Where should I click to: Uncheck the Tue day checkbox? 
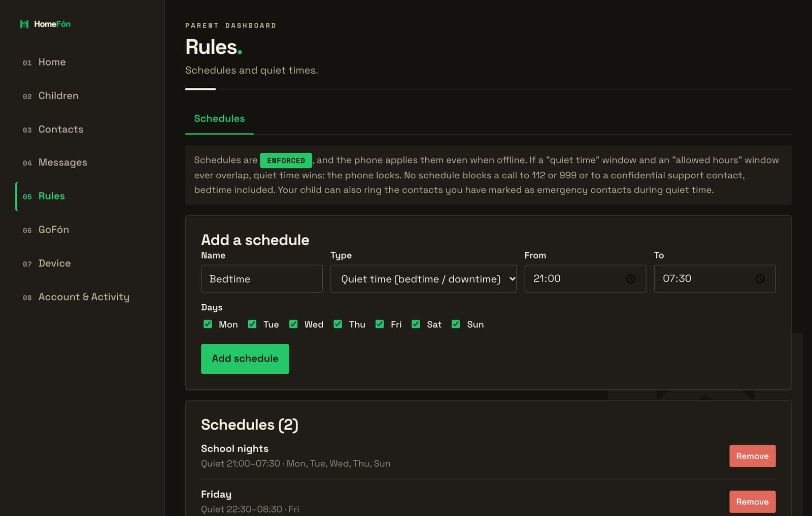click(252, 324)
